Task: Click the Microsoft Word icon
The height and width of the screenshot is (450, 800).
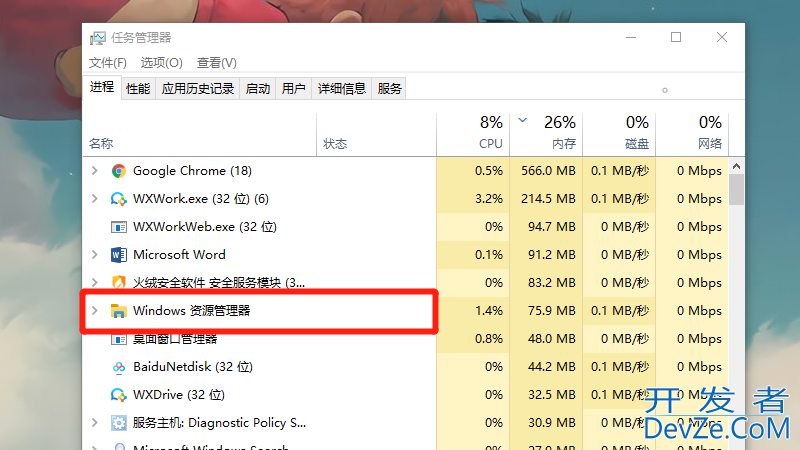Action: pyautogui.click(x=119, y=255)
